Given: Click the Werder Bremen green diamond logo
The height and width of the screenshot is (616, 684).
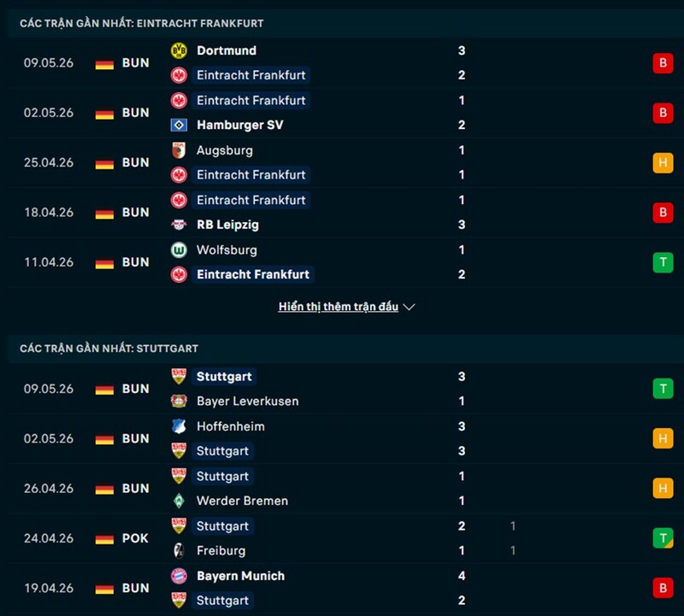Looking at the screenshot, I should 179,501.
